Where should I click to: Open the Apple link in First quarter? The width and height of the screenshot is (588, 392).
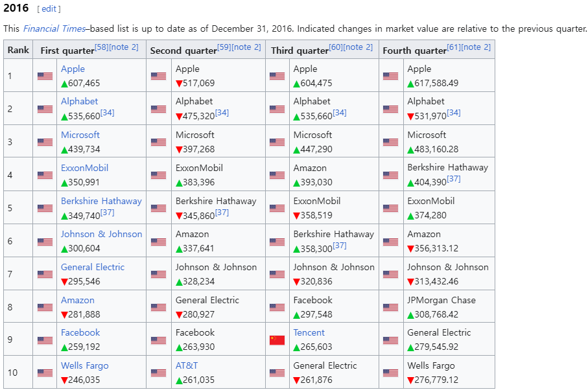pos(73,69)
